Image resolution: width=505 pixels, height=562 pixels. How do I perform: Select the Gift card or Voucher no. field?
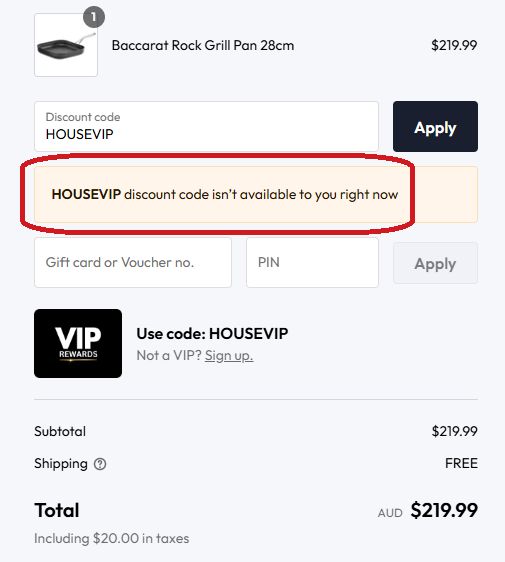click(x=133, y=262)
